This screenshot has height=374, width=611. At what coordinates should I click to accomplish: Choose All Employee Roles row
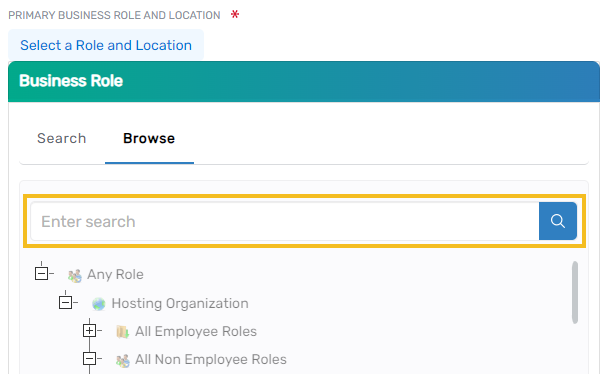click(x=196, y=331)
